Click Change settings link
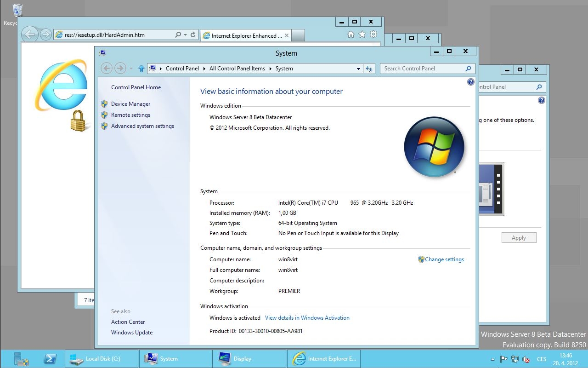Image resolution: width=588 pixels, height=368 pixels. pyautogui.click(x=444, y=259)
